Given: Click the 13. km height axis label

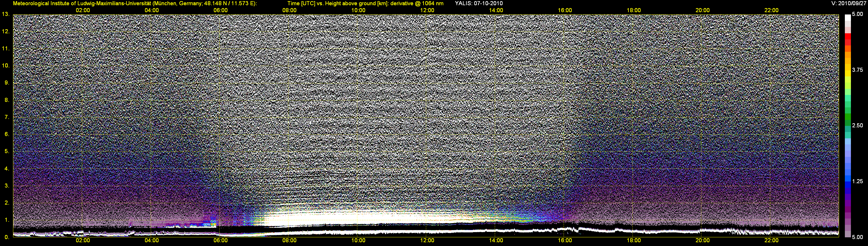Looking at the screenshot, I should click(6, 14).
